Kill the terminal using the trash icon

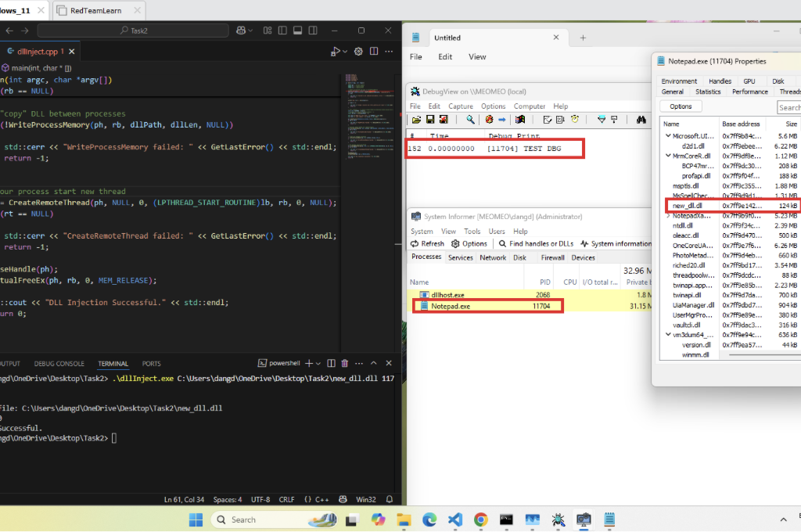(x=345, y=363)
